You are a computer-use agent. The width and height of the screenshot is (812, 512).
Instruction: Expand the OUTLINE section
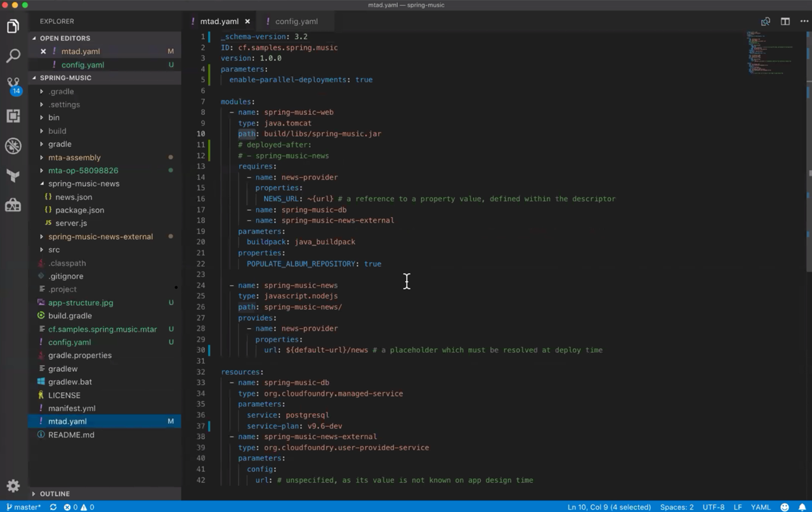(55, 494)
